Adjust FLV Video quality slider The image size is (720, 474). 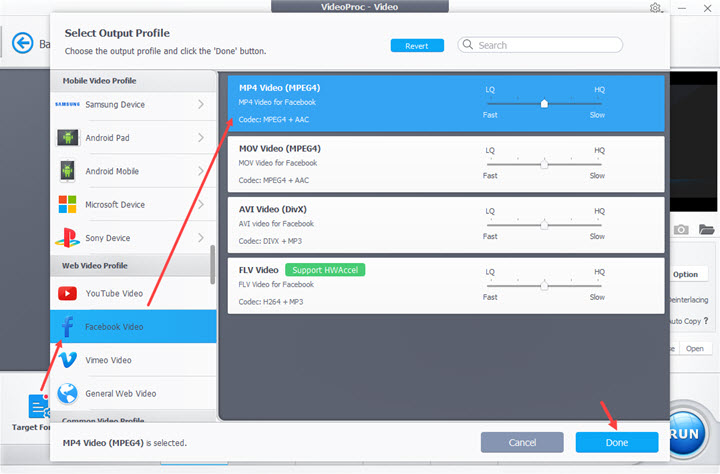point(544,285)
